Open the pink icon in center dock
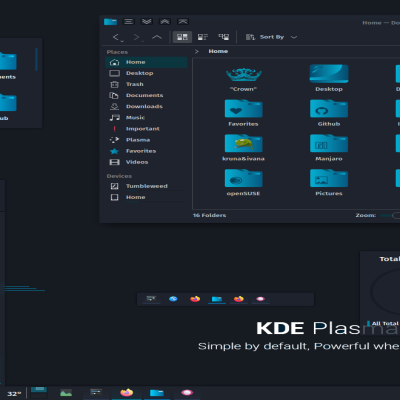 click(x=260, y=299)
